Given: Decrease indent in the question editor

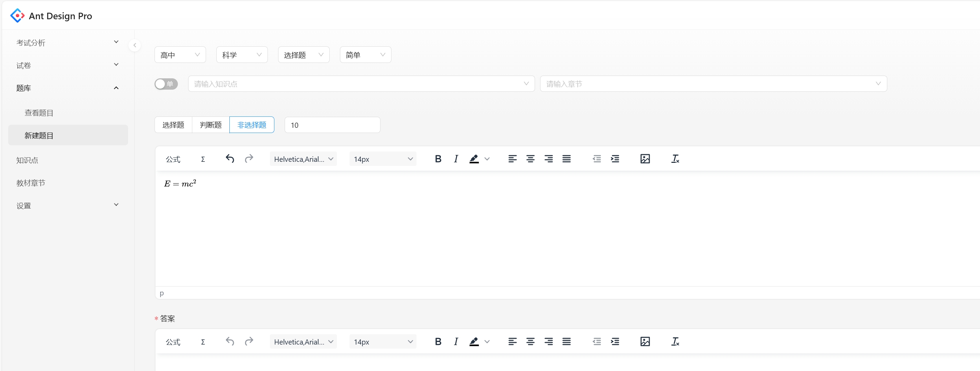Looking at the screenshot, I should click(597, 159).
